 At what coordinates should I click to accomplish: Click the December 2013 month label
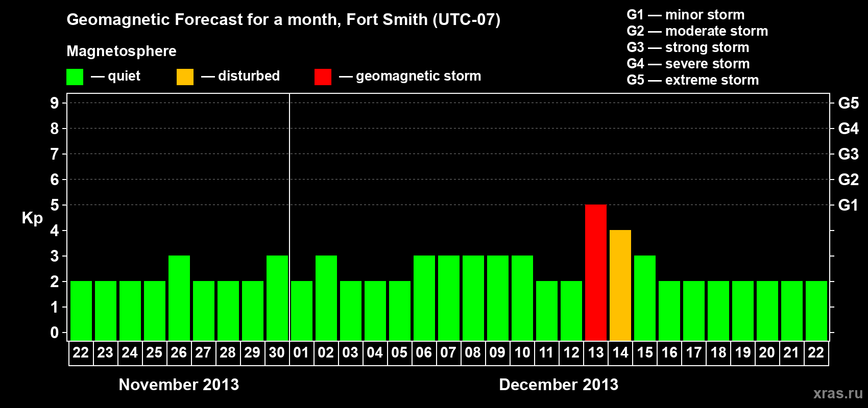coord(559,385)
